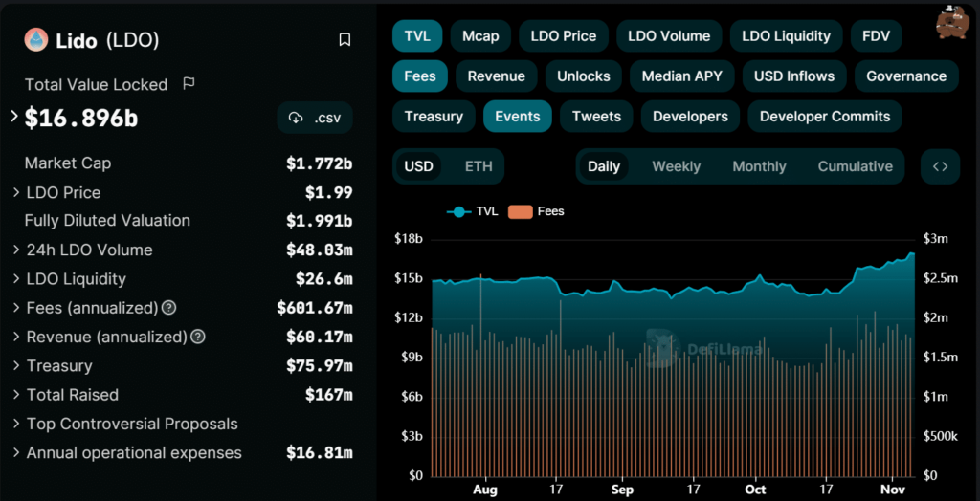Enable the Revenue chart metric
The width and height of the screenshot is (980, 501).
pos(496,76)
